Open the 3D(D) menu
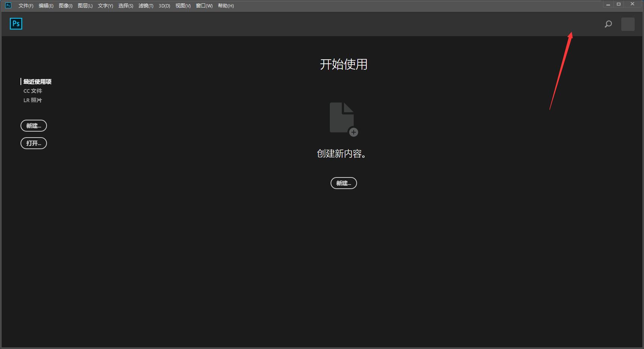This screenshot has height=349, width=644. 164,6
